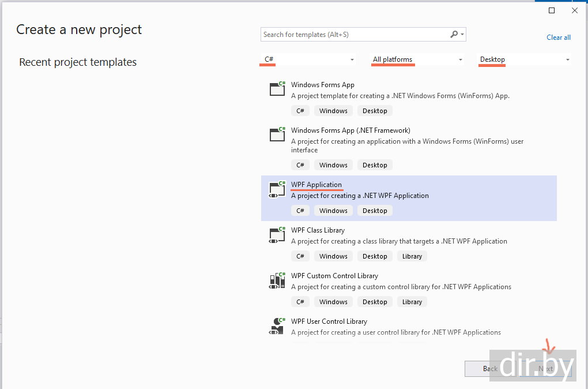Click the search magnifier icon
This screenshot has width=588, height=389.
(454, 35)
